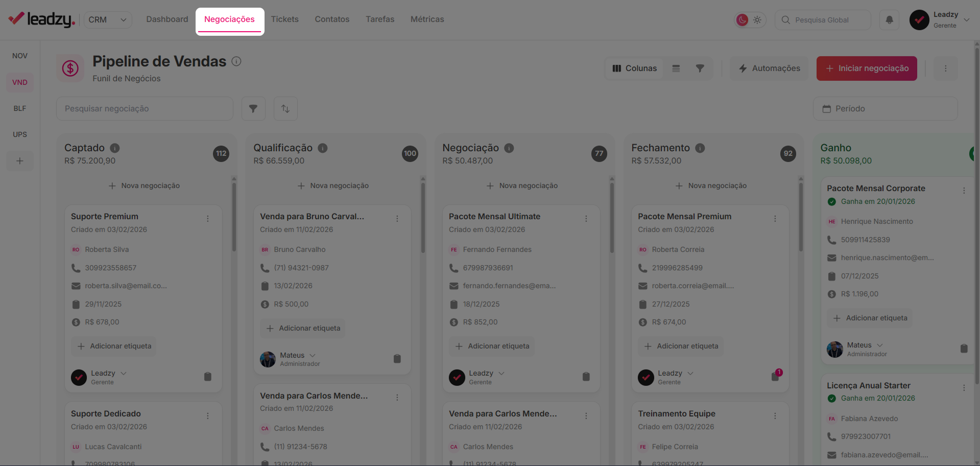Change owner on Pacote Mensal Premium card
The image size is (980, 466).
pyautogui.click(x=666, y=378)
